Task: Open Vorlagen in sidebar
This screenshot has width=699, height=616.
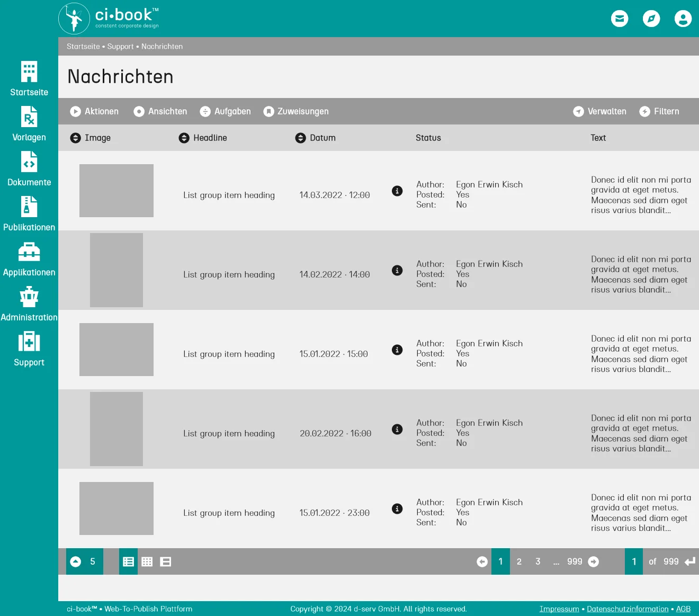Action: coord(29,124)
